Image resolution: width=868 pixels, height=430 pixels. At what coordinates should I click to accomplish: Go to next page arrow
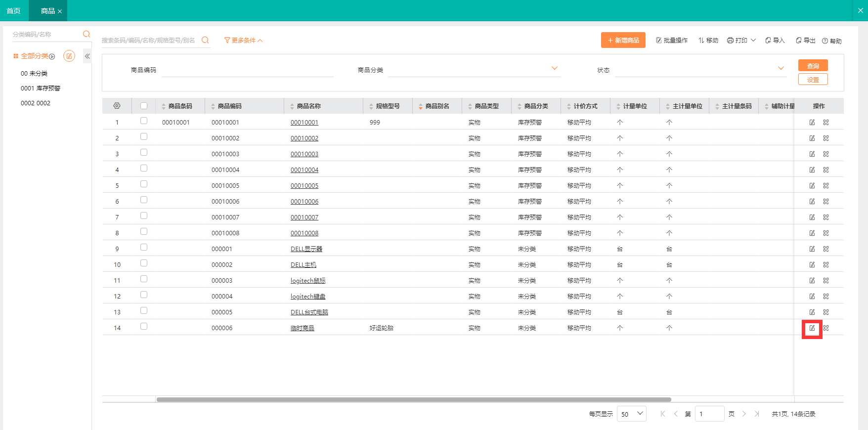click(744, 414)
